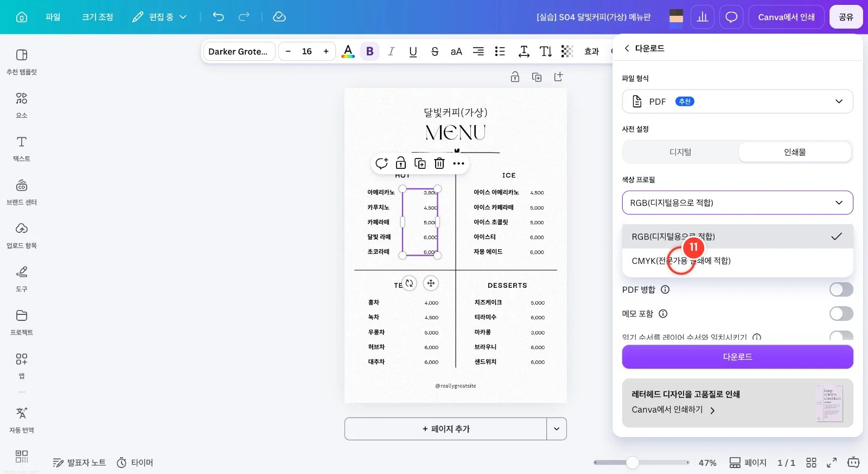This screenshot has height=474, width=868.
Task: Open the comments speech bubble
Action: (x=731, y=17)
